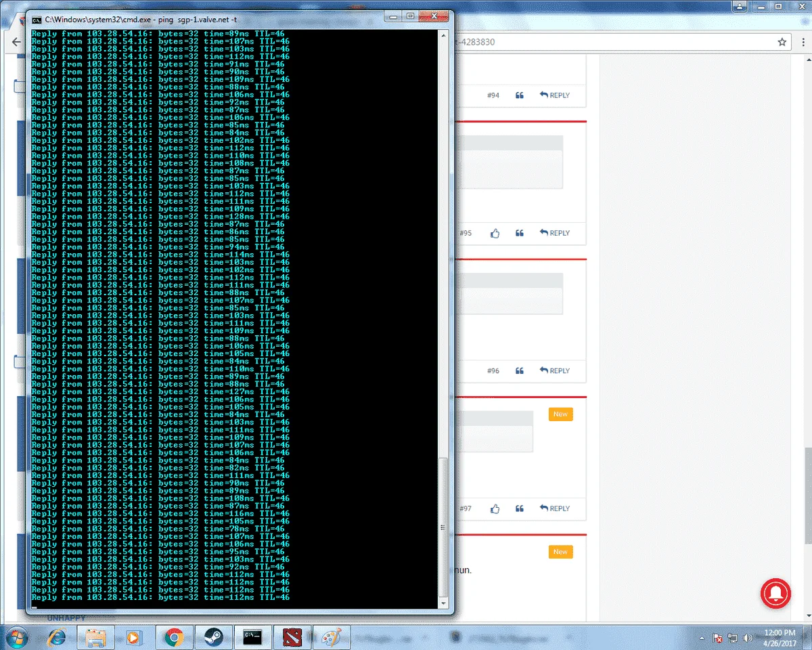Launch Internet Explorer from the taskbar
Viewport: 812px width, 650px height.
tap(57, 637)
